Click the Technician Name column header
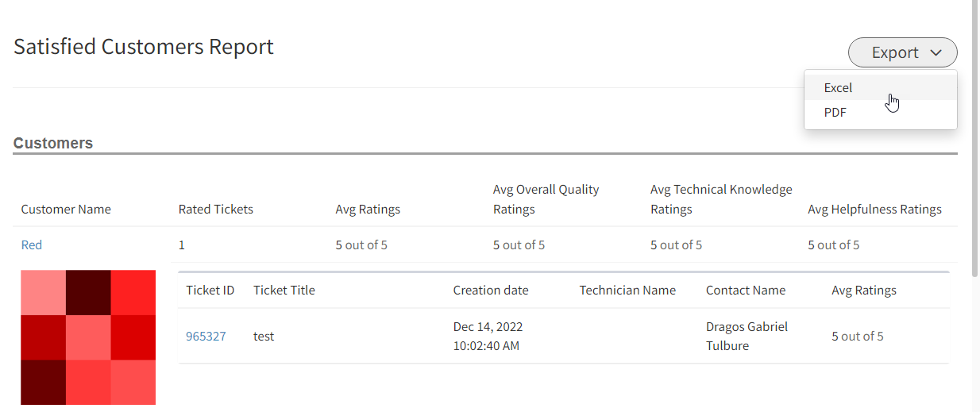This screenshot has height=412, width=980. click(x=627, y=290)
